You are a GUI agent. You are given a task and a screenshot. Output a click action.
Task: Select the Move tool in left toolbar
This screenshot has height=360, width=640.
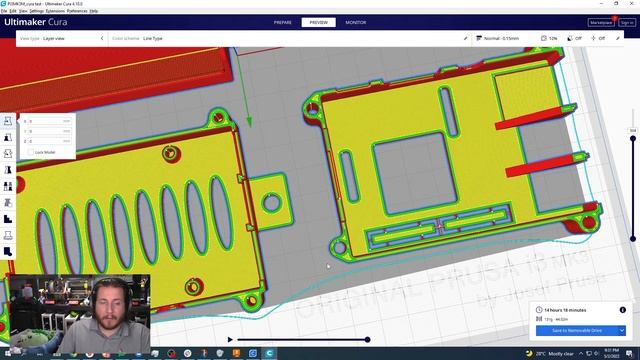coord(8,121)
